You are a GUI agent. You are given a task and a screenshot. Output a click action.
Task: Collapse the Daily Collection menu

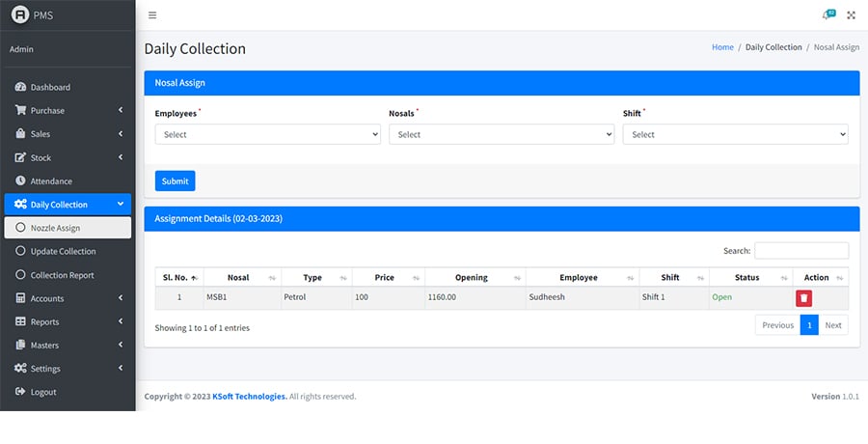click(x=67, y=205)
